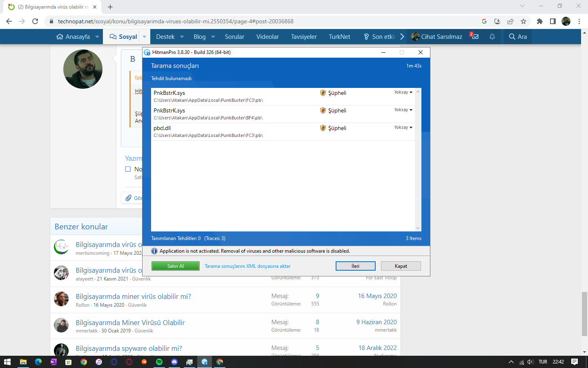Open Bilgisayarımda miner virüs olabilir mi? thread

(133, 296)
